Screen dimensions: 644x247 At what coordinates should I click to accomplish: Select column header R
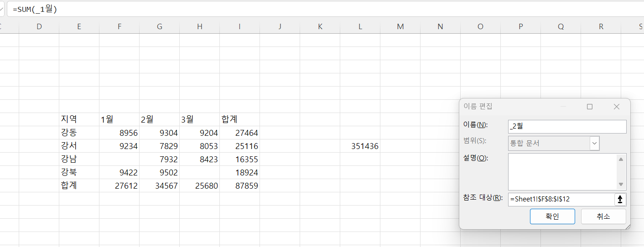[601, 27]
